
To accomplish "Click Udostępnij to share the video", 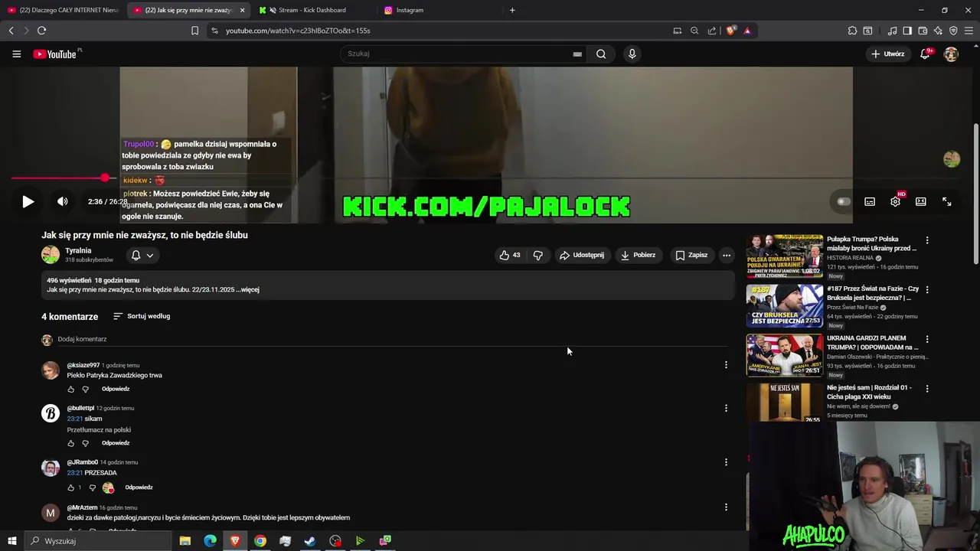I will pos(582,256).
